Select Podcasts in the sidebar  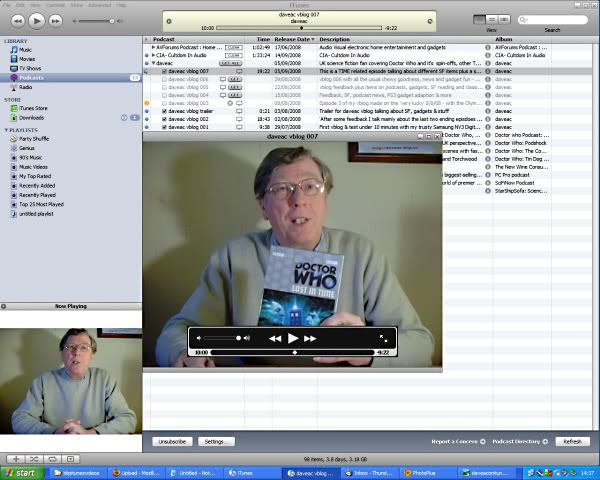(70, 78)
